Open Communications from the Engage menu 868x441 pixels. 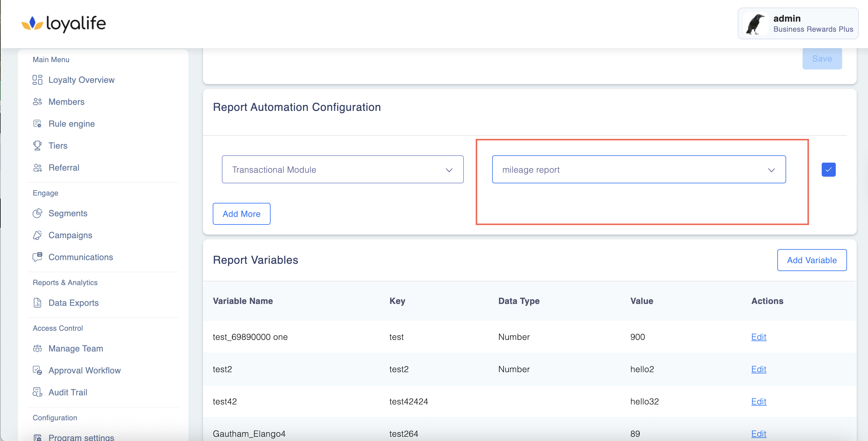click(81, 257)
